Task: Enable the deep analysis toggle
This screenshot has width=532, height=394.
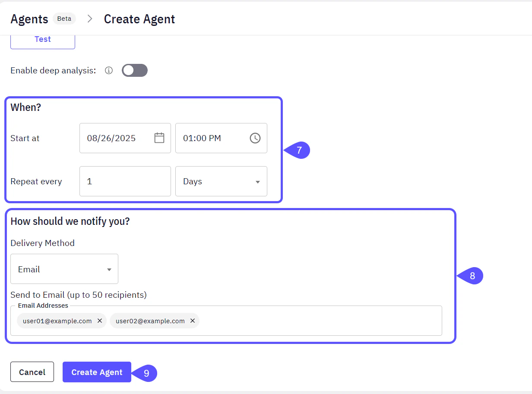Action: (134, 70)
